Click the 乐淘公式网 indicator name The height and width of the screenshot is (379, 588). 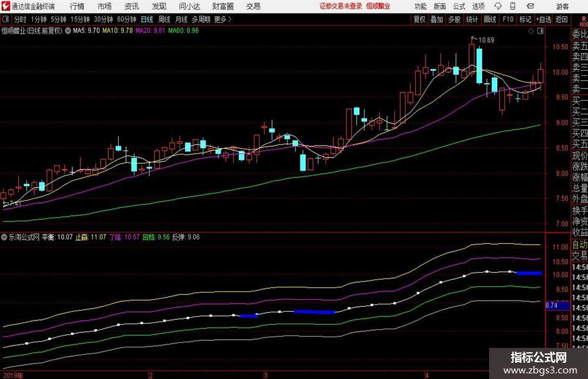(24, 237)
